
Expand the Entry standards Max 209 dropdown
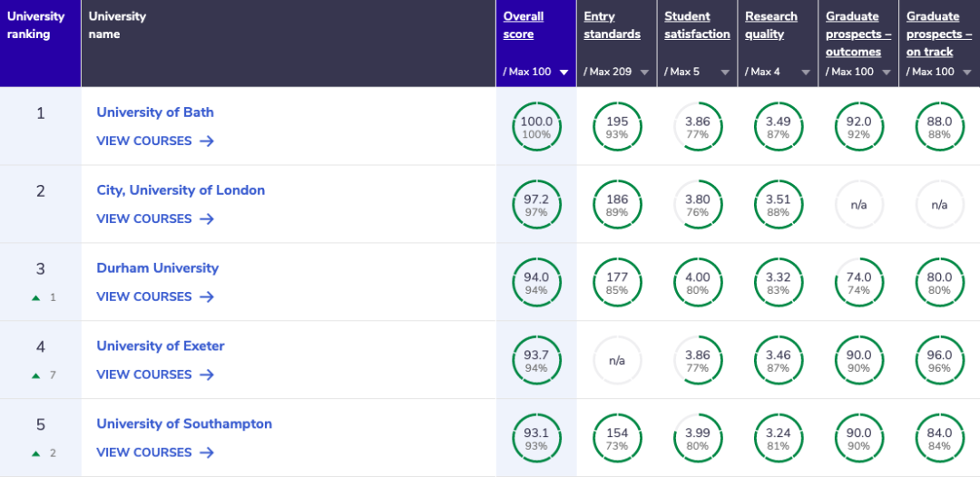pyautogui.click(x=644, y=73)
